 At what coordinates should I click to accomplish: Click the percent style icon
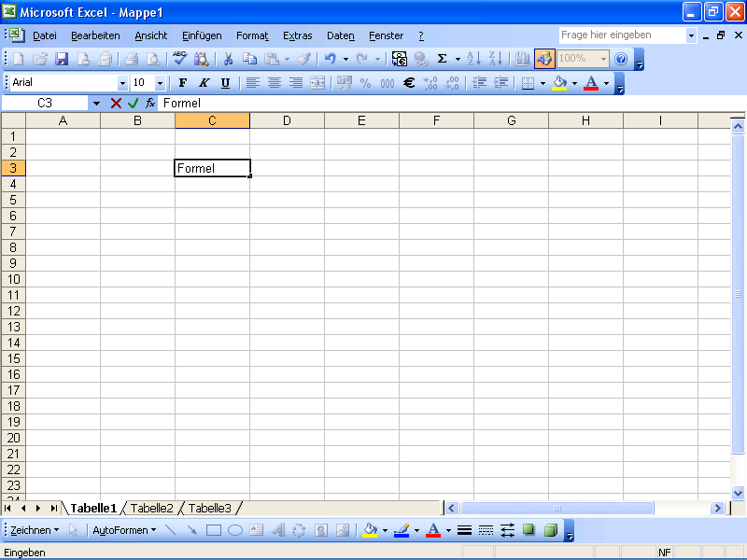point(365,83)
